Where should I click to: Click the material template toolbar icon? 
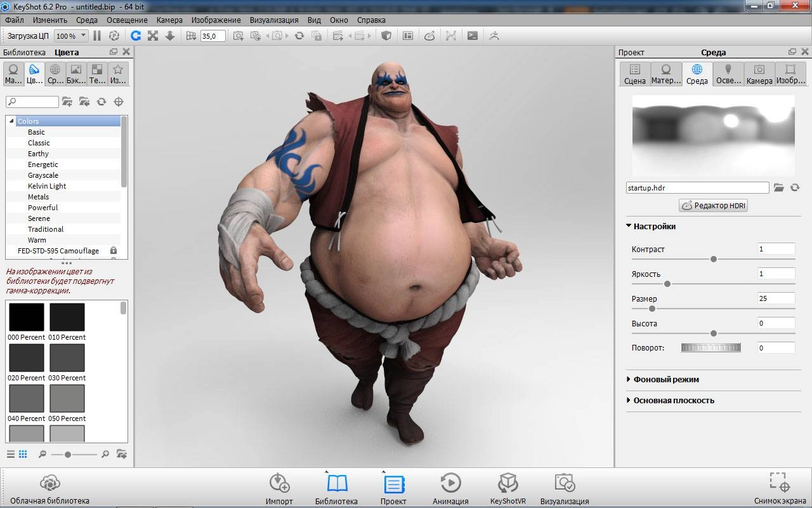coord(407,36)
